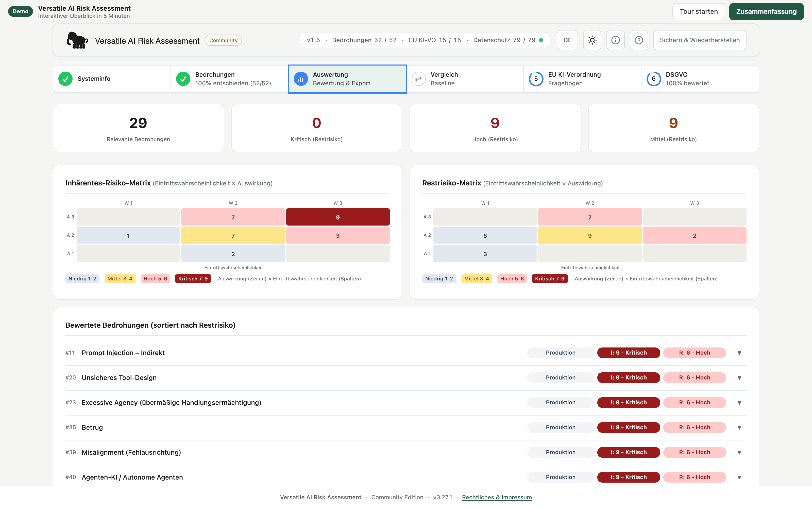Click the dark red inherent matrix cell 9
The width and height of the screenshot is (812, 508).
[x=337, y=217]
